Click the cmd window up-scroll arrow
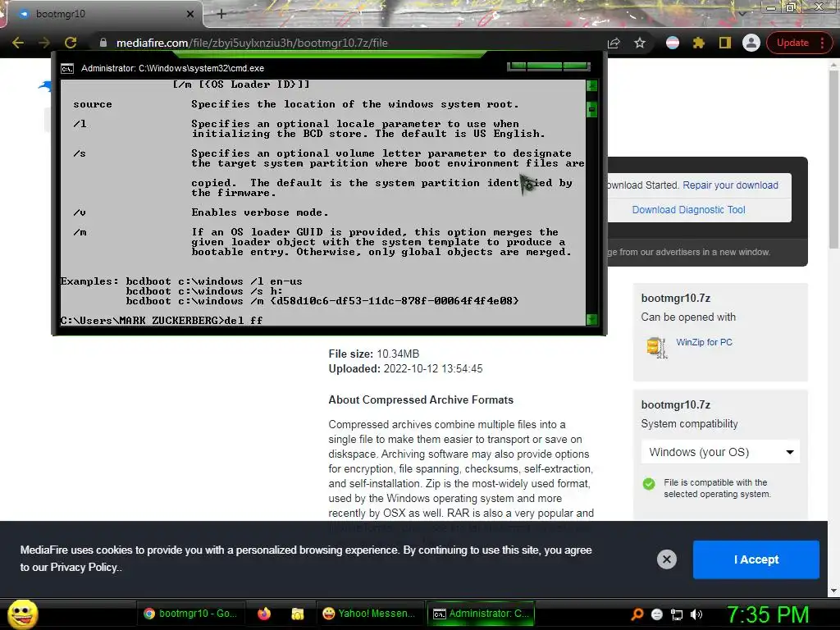 [x=591, y=85]
